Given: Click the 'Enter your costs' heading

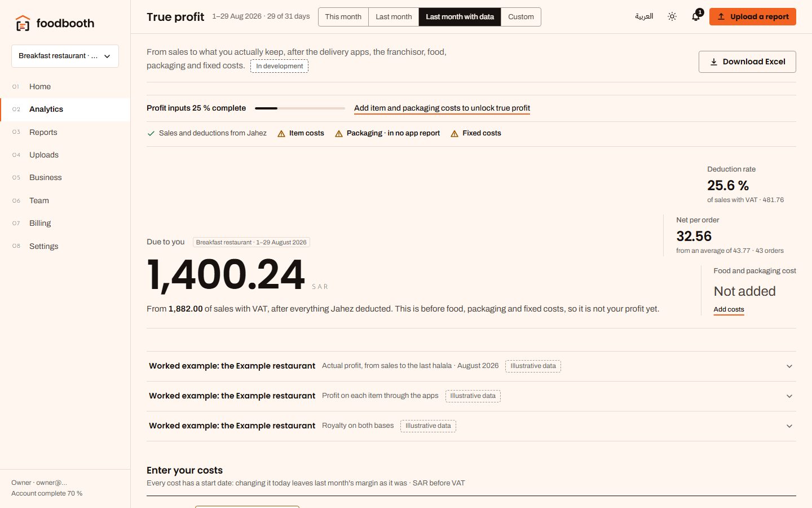Looking at the screenshot, I should pos(184,471).
